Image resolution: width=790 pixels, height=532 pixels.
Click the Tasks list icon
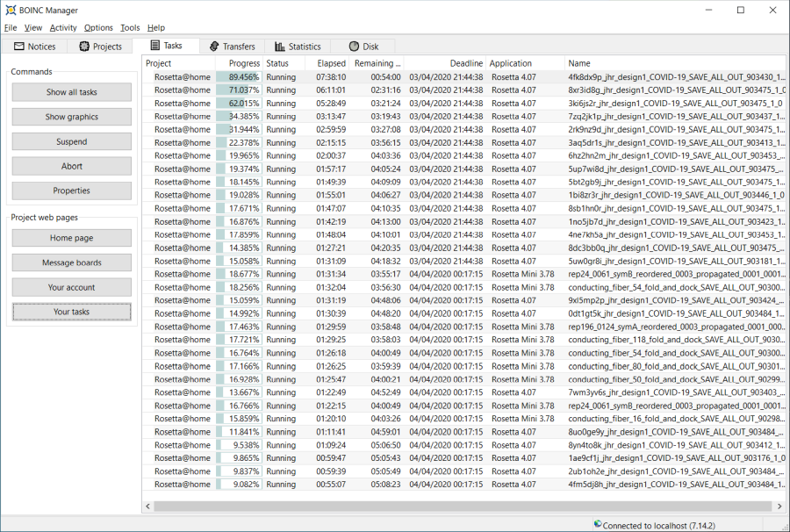point(155,46)
